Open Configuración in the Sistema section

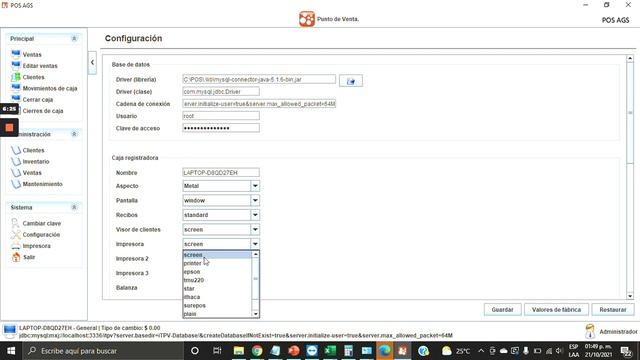point(41,235)
